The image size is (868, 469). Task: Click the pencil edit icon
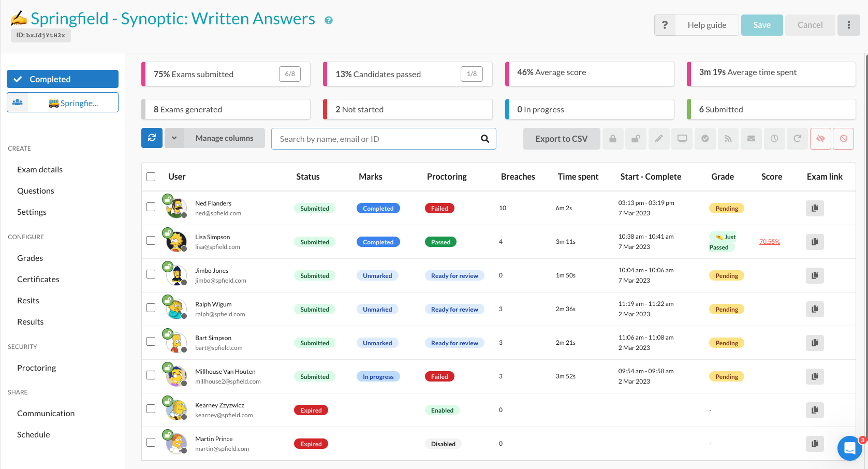coord(659,139)
